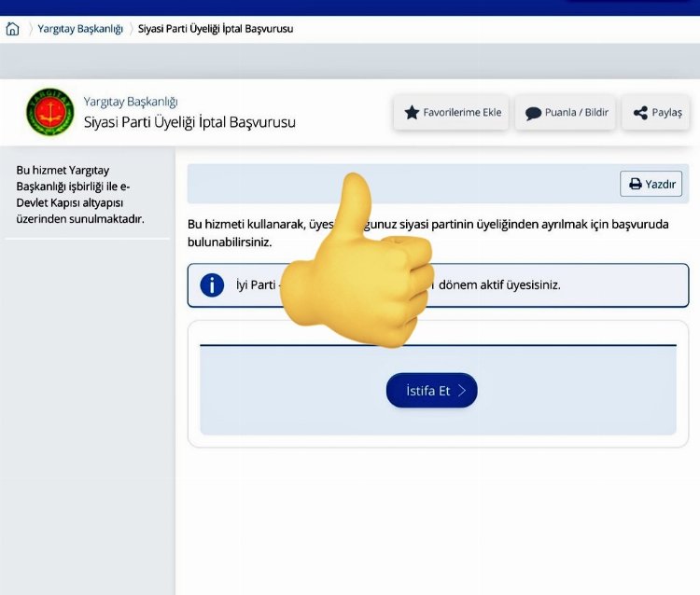Click the page title Siyasi Parti Üyeliği İptal Başvurusu

(189, 122)
